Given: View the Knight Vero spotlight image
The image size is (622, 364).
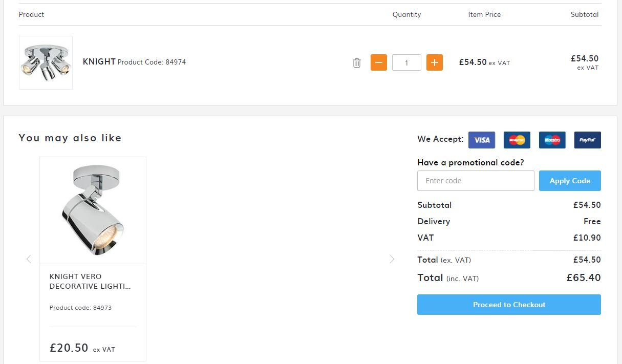Looking at the screenshot, I should pyautogui.click(x=93, y=210).
